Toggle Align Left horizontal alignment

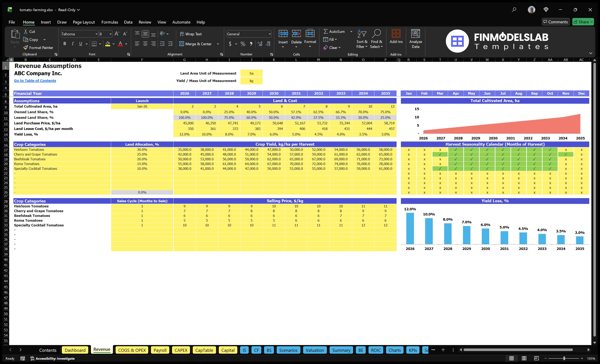click(x=137, y=44)
